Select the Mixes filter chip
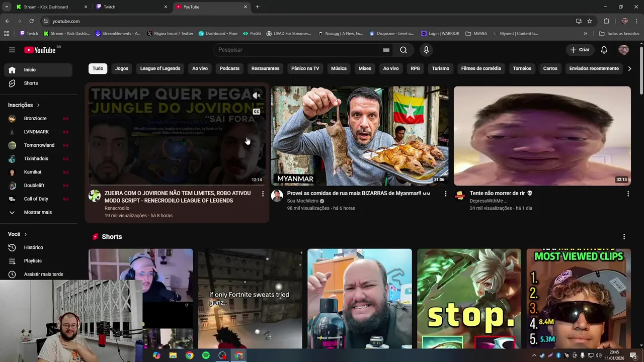The height and width of the screenshot is (362, 644). pyautogui.click(x=365, y=68)
